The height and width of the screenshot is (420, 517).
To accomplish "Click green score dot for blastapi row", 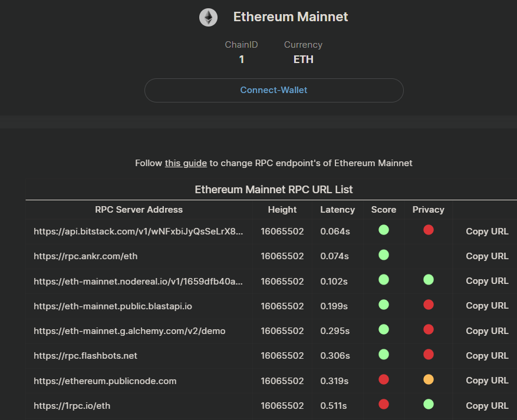I will point(383,305).
